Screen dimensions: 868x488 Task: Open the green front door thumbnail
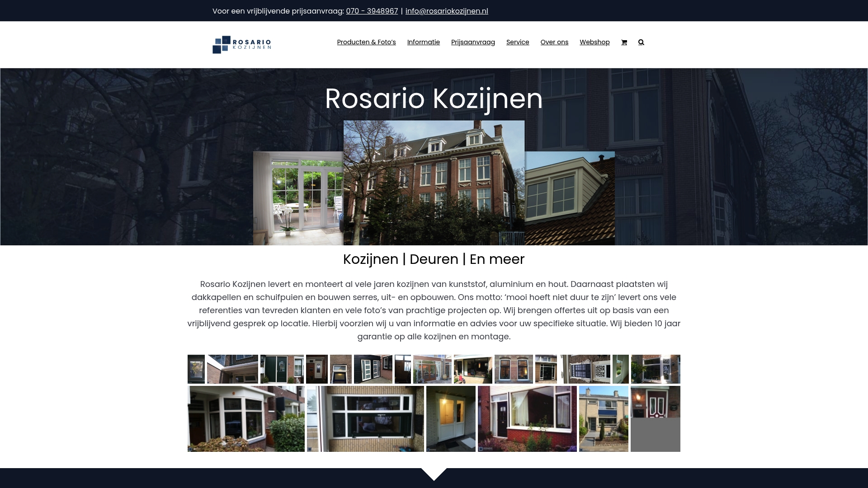(x=282, y=369)
